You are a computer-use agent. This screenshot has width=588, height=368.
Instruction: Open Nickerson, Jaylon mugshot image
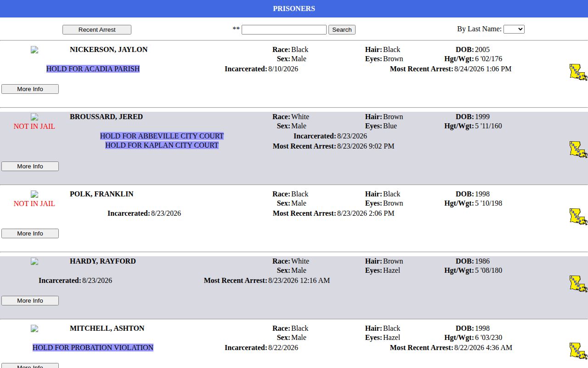[x=34, y=50]
